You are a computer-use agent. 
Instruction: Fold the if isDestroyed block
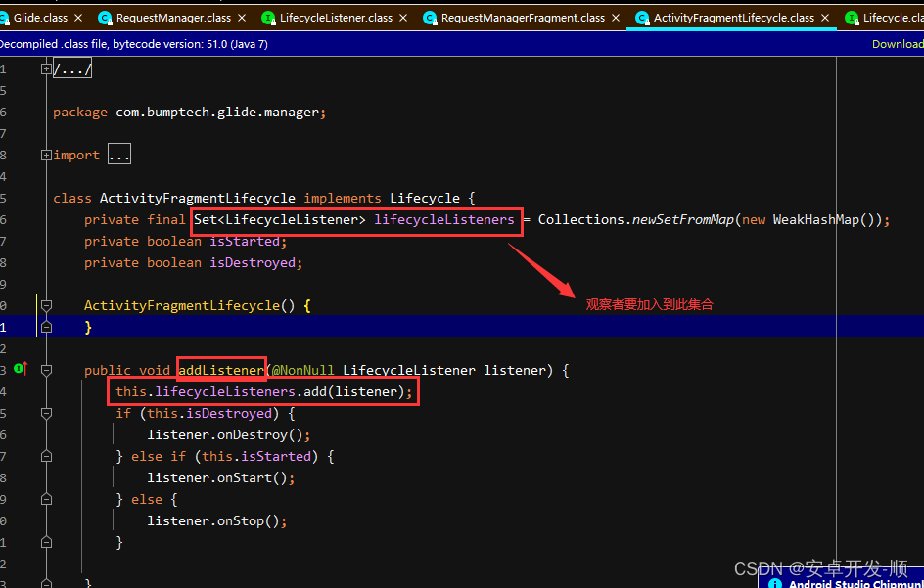[46, 413]
